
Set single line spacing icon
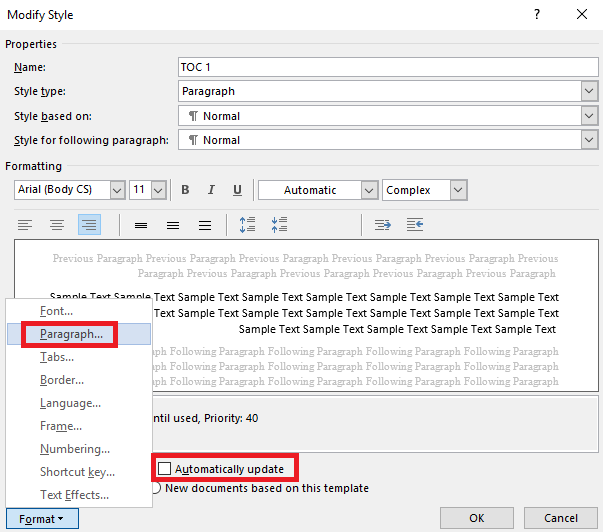pos(141,225)
